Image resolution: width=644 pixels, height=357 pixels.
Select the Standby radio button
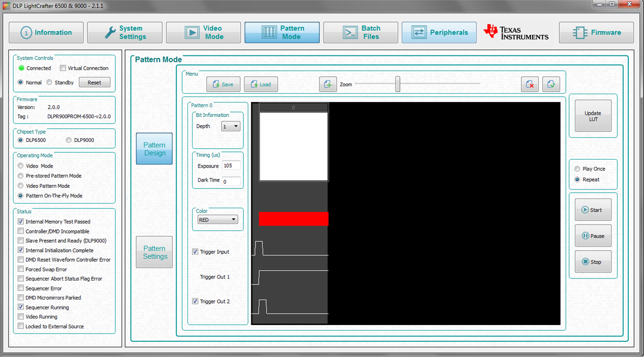click(49, 82)
